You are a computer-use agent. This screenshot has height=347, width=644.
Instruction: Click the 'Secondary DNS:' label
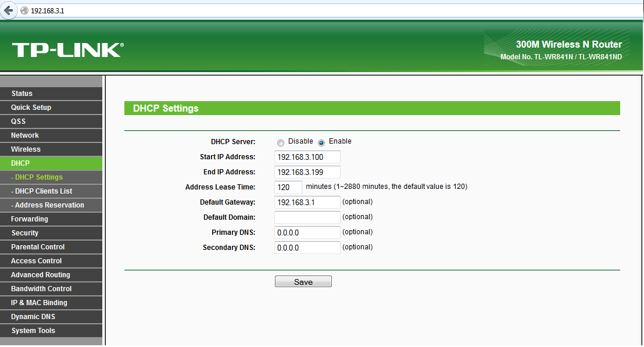click(x=229, y=248)
